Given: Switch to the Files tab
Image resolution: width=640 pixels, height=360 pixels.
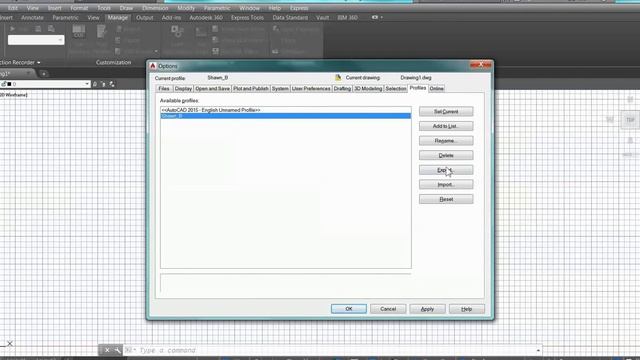Looking at the screenshot, I should [164, 89].
